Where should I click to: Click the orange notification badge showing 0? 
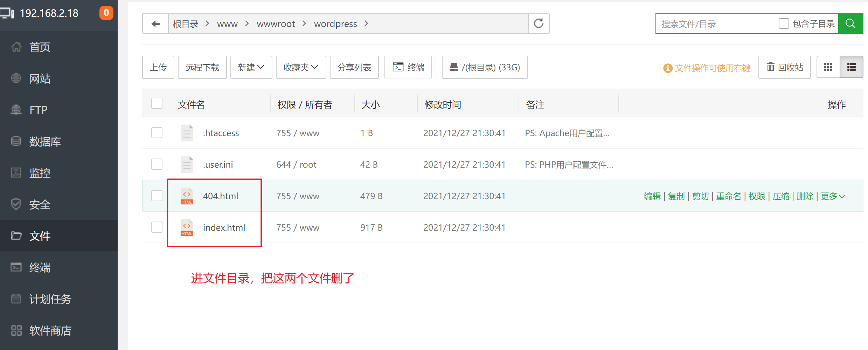106,13
